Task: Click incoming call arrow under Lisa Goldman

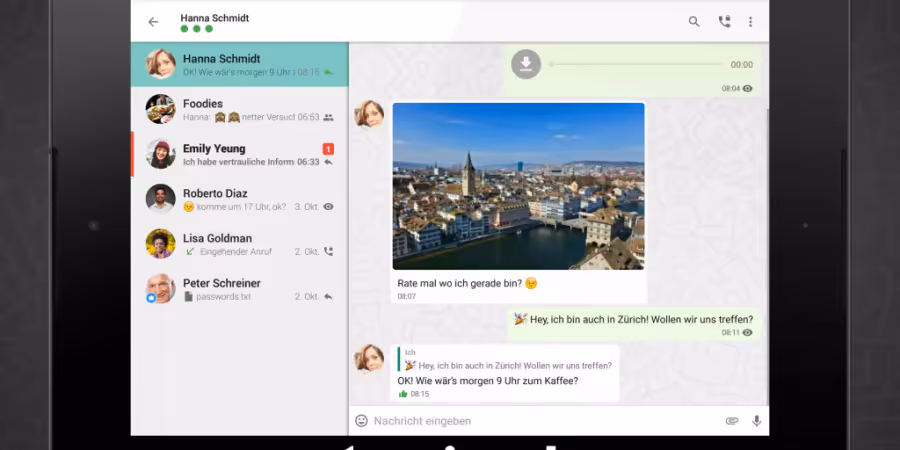Action: (190, 251)
